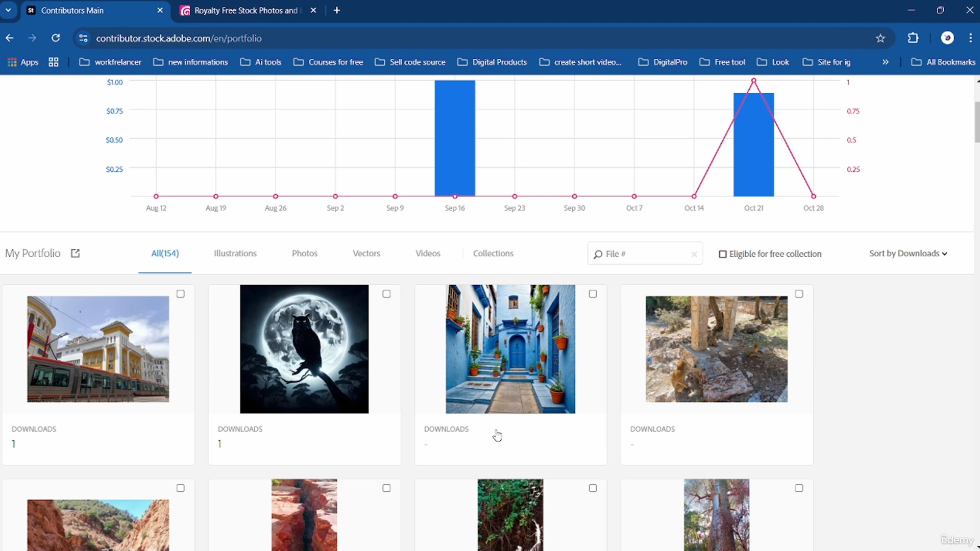
Task: Close the Royalty Free Stock Photos tab
Action: (x=313, y=10)
